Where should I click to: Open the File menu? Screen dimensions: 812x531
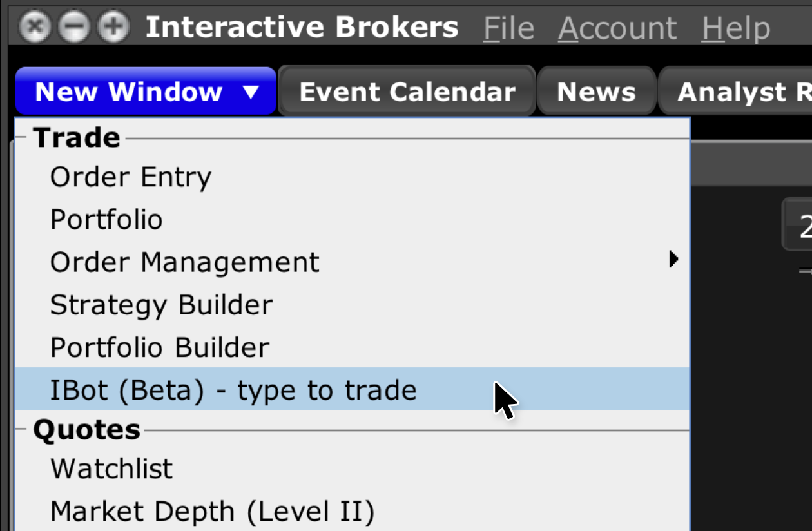click(508, 27)
